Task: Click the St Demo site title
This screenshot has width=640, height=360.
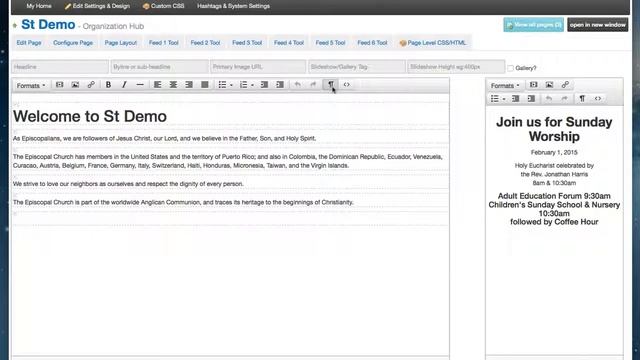Action: click(48, 25)
